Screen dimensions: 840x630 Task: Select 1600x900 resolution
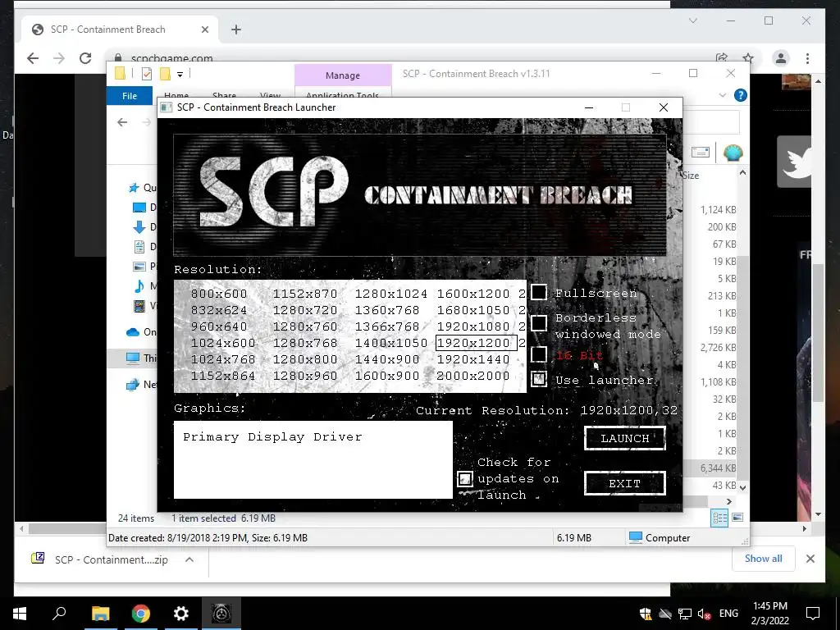pos(387,376)
